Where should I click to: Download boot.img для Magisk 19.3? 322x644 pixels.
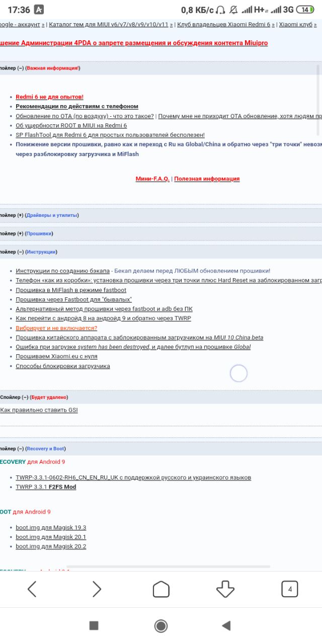(51, 527)
